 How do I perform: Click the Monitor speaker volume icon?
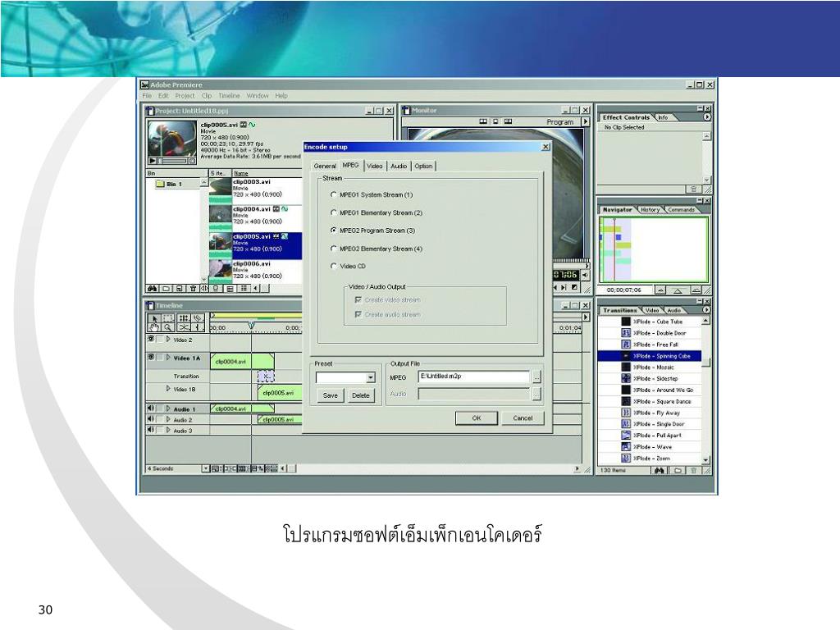point(585,275)
